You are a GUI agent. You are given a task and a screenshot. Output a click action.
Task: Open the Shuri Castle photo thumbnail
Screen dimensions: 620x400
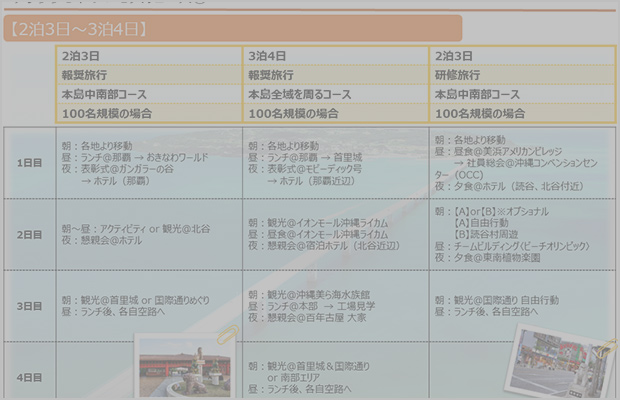[x=185, y=367]
